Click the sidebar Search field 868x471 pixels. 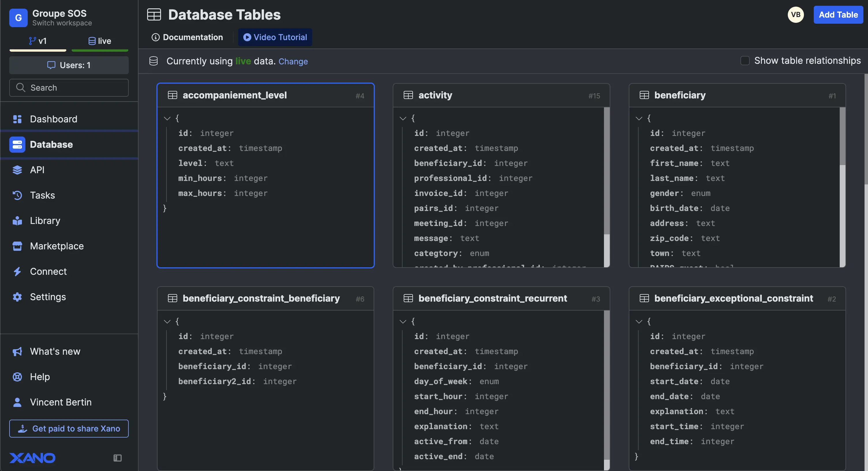click(x=69, y=88)
